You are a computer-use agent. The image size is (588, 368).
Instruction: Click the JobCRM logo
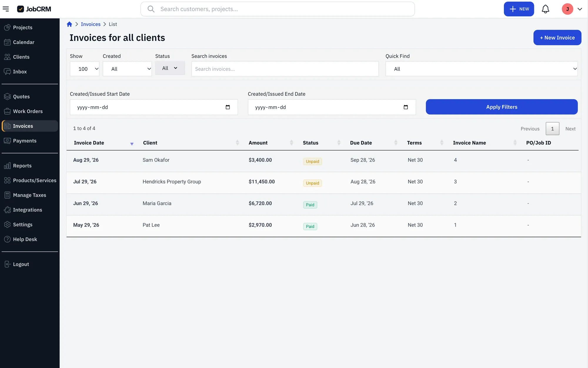[x=34, y=9]
